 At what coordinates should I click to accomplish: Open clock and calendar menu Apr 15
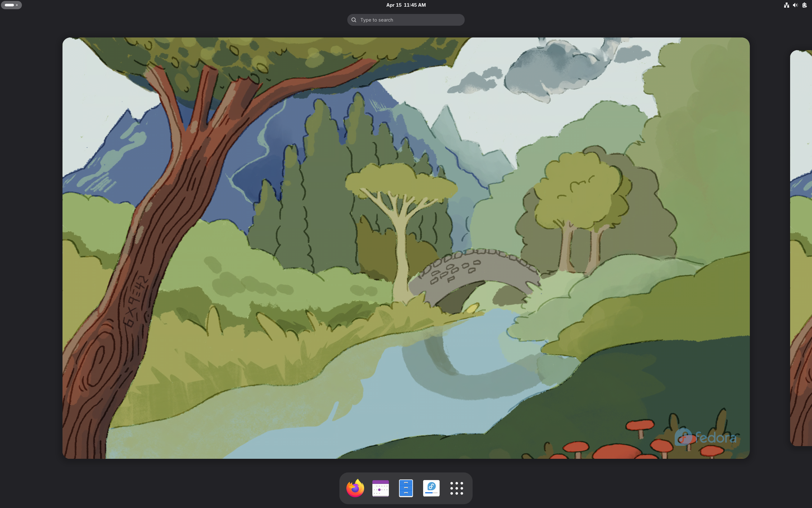(406, 5)
